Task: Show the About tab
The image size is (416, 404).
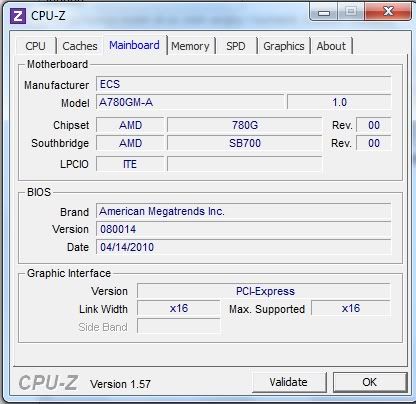Action: (x=331, y=46)
